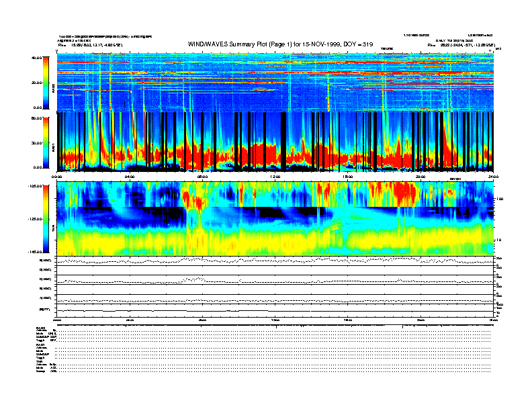Click the -125.00 color bar label
Viewport: 532px width, 411px height.
[36, 219]
